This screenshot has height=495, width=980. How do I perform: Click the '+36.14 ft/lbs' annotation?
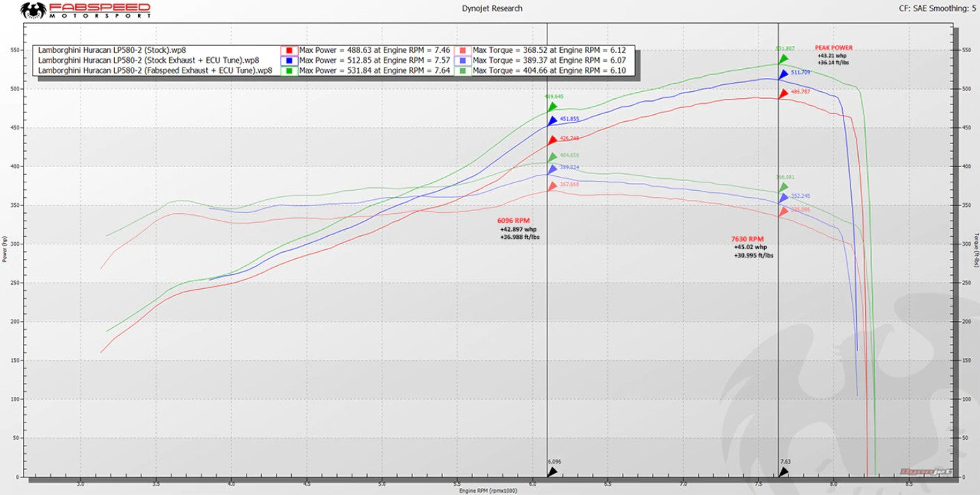[x=834, y=63]
